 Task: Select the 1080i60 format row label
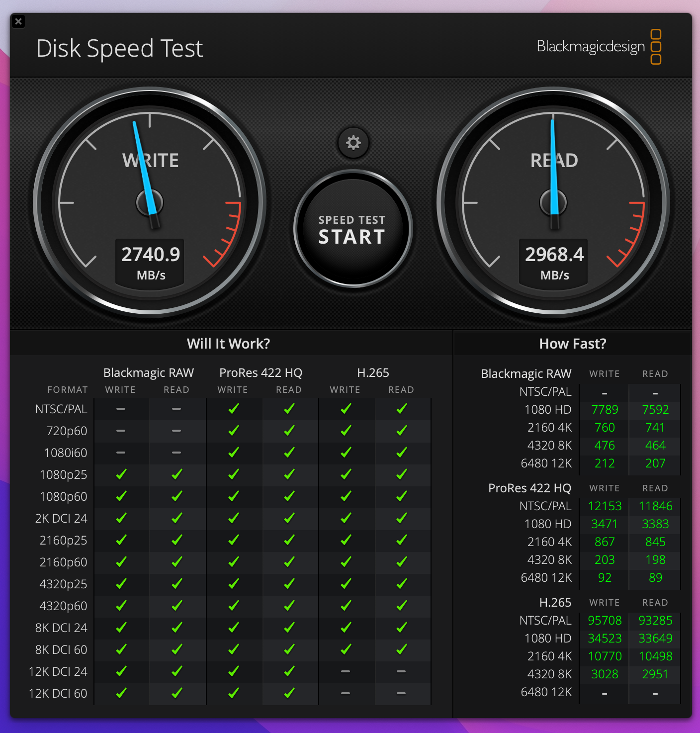click(66, 453)
